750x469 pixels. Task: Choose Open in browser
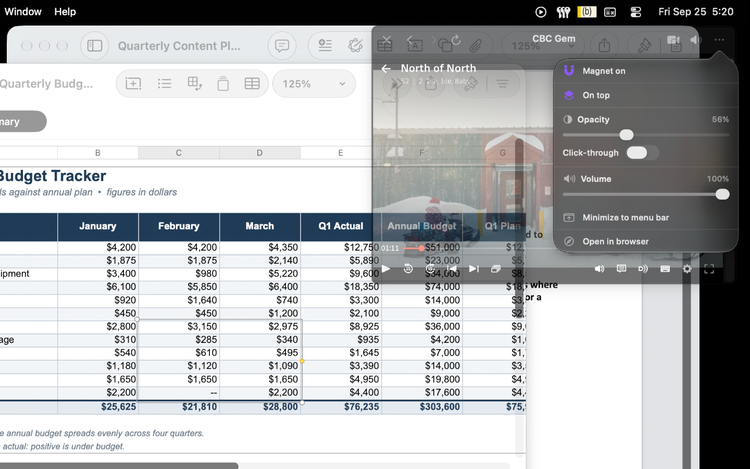coord(645,241)
